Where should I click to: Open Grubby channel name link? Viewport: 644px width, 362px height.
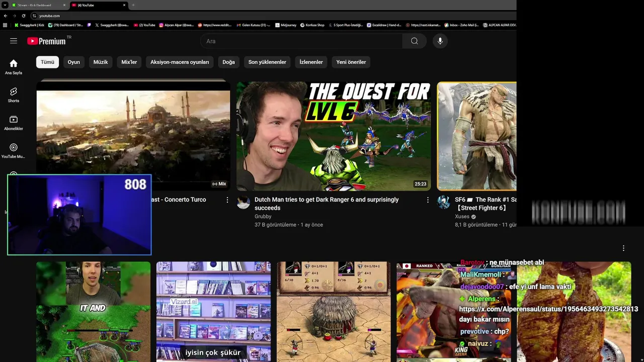coord(263,216)
